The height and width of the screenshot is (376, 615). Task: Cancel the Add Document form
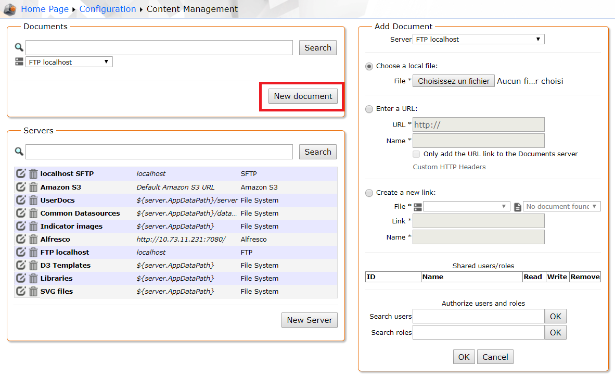495,357
